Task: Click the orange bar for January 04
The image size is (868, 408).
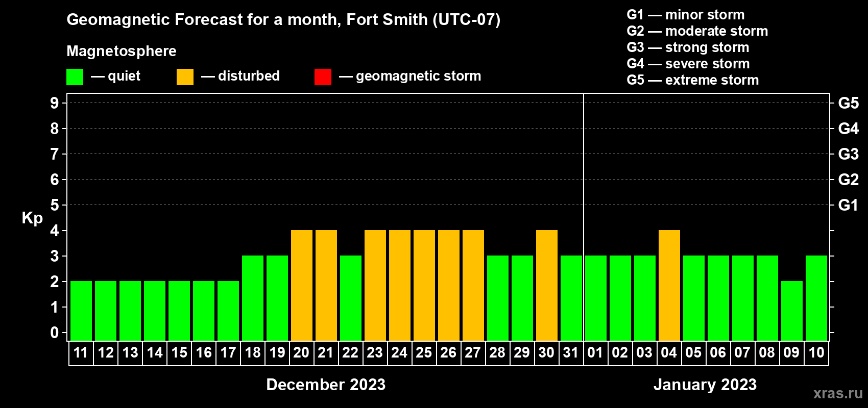Action: pos(669,285)
